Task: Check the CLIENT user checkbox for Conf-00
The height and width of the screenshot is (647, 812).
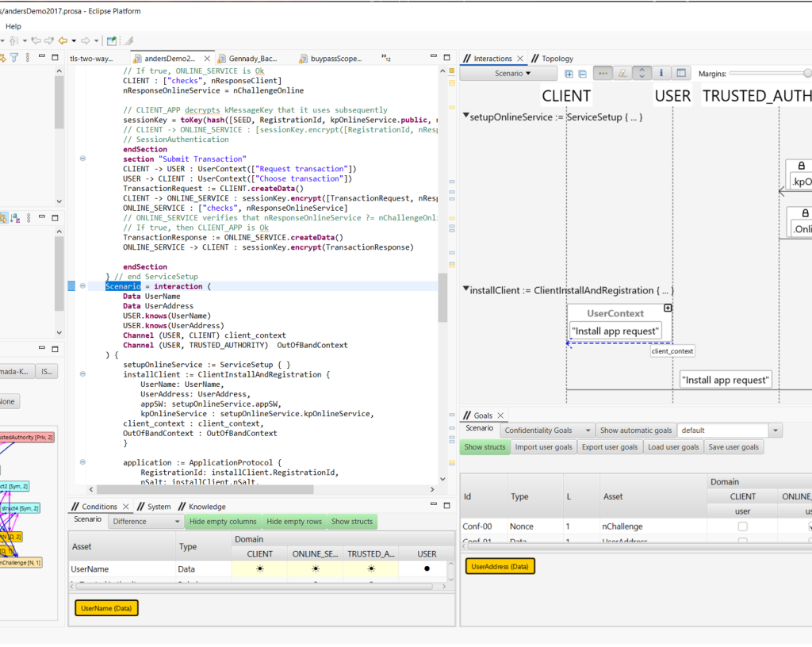Action: [742, 526]
